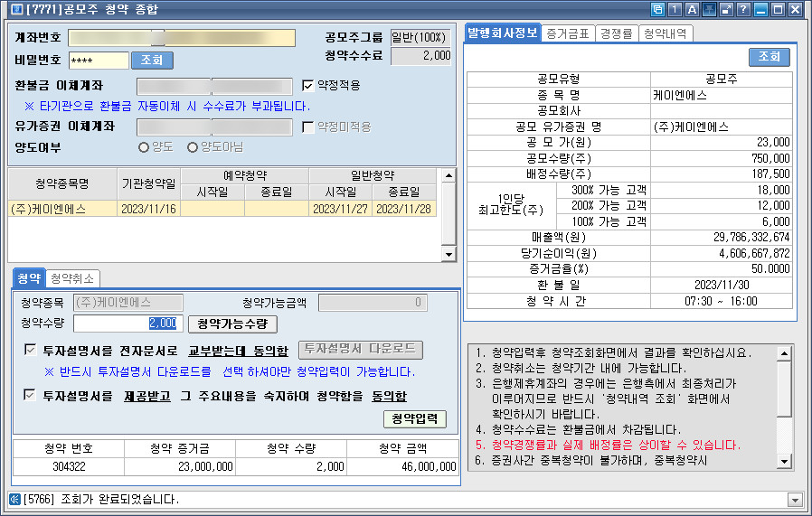Click 환불일 2023/11/30 value
This screenshot has height=516, width=812.
[722, 286]
